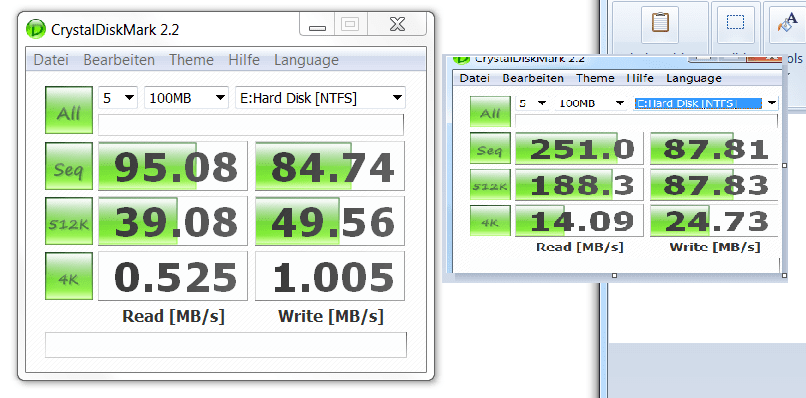Click the Seq write result 87.81 in small window
Screen dimensions: 806x398
(x=715, y=149)
